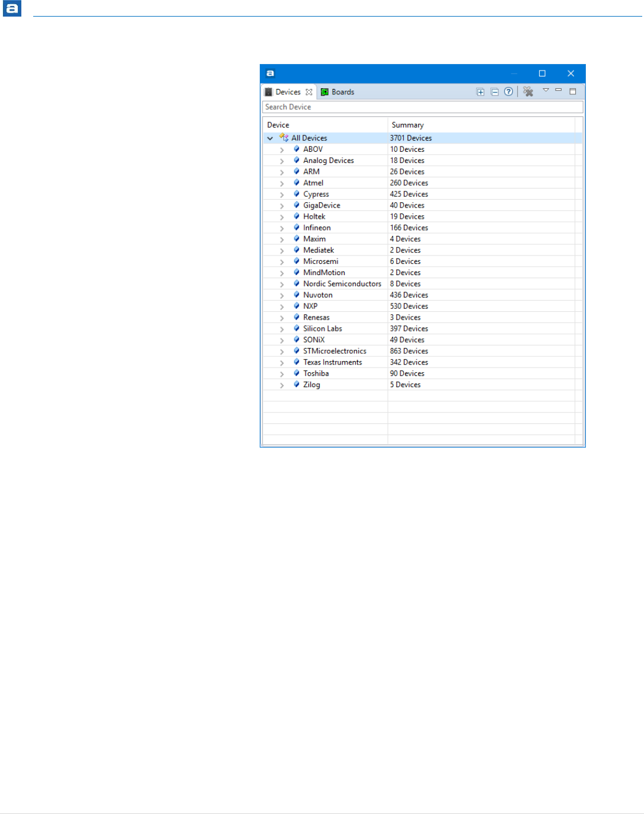Select the All Devices row label
644x814 pixels.
click(x=309, y=138)
